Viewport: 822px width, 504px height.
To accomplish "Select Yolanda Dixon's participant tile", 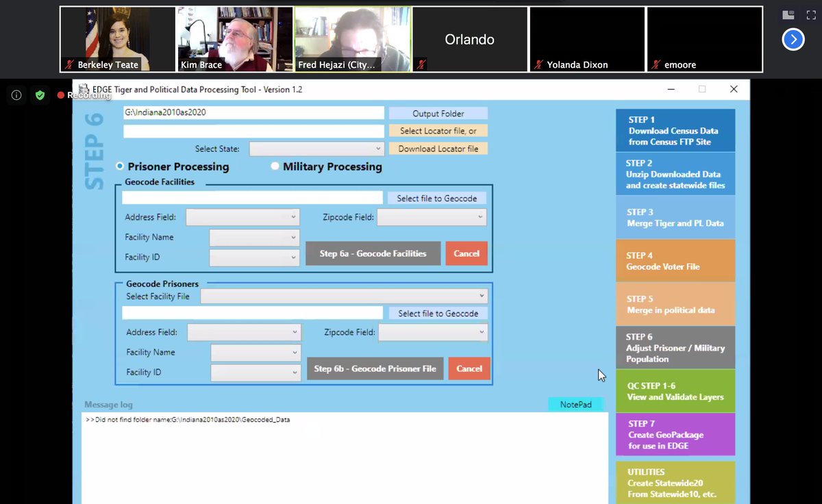I will click(587, 39).
